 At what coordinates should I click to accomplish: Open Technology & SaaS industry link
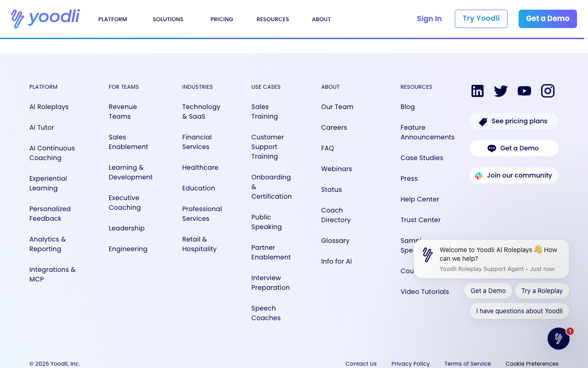click(201, 112)
